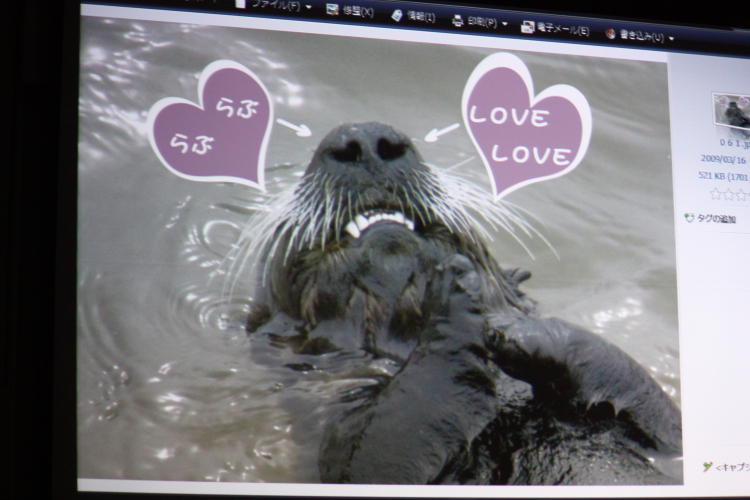The height and width of the screenshot is (500, 750).
Task: Click the caption pencil icon
Action: pos(707,466)
